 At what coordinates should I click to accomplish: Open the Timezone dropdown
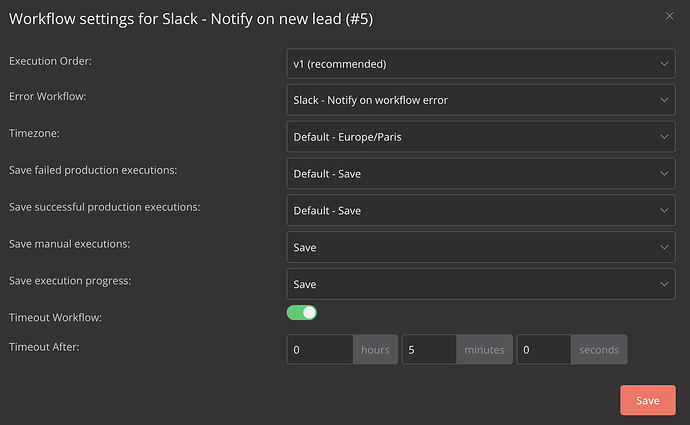[x=481, y=137]
